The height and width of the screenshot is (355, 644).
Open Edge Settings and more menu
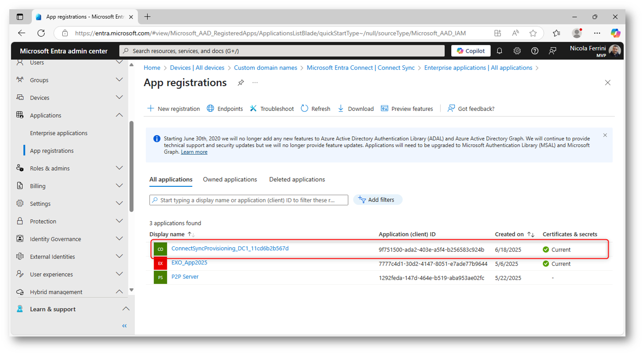597,33
